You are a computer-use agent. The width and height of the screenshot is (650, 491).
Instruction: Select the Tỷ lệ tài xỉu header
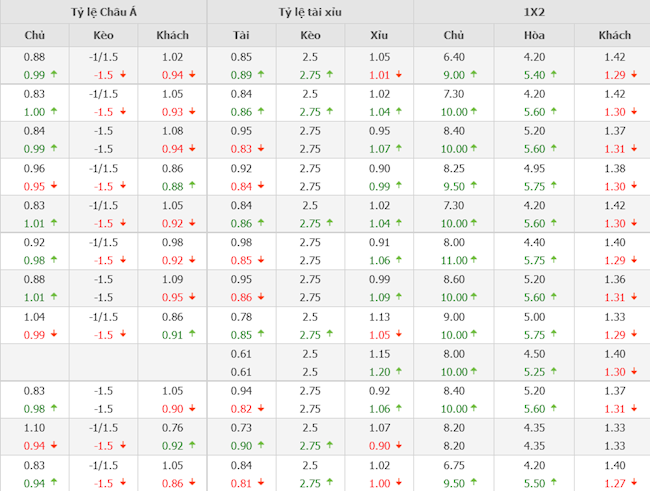(x=310, y=12)
